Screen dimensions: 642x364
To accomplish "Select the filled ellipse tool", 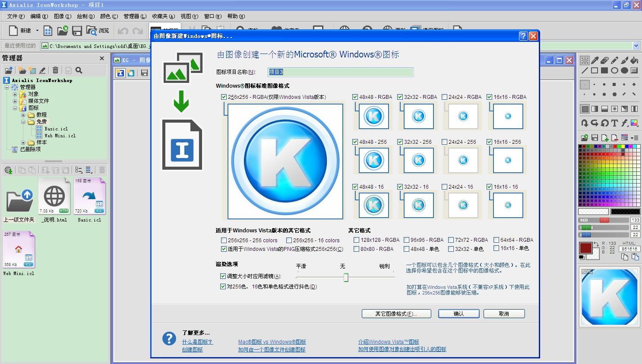I will (624, 70).
